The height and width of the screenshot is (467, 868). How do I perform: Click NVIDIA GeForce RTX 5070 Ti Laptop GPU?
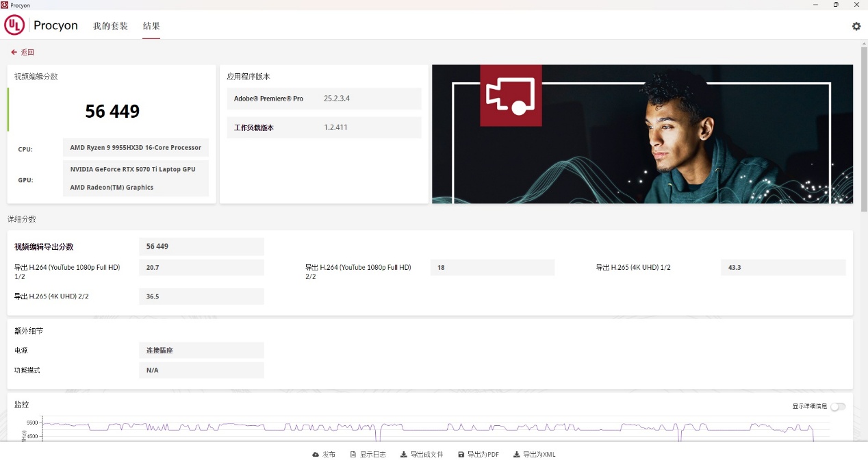(133, 169)
